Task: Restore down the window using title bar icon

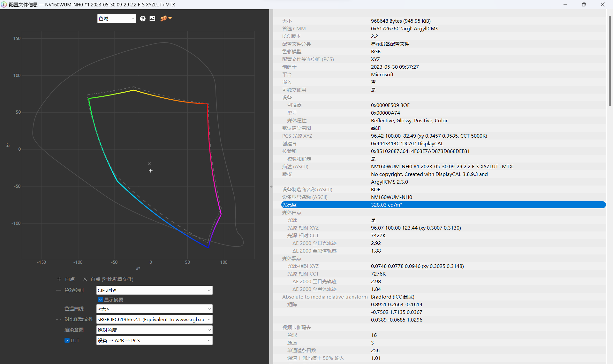Action: (x=584, y=4)
